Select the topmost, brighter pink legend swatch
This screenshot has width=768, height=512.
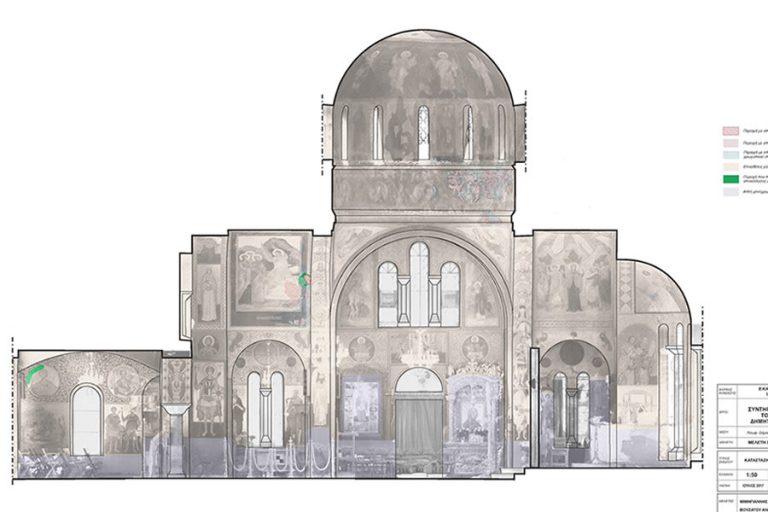coord(730,131)
